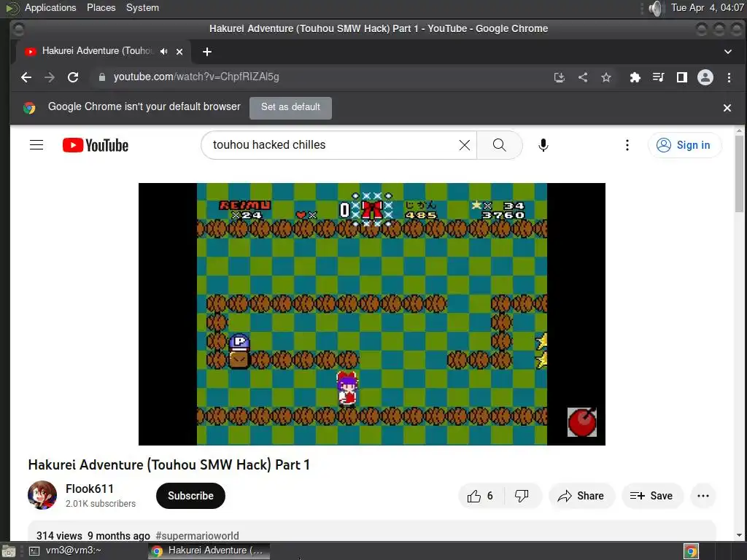Click the address bar URL
The width and height of the screenshot is (747, 560).
tap(196, 77)
